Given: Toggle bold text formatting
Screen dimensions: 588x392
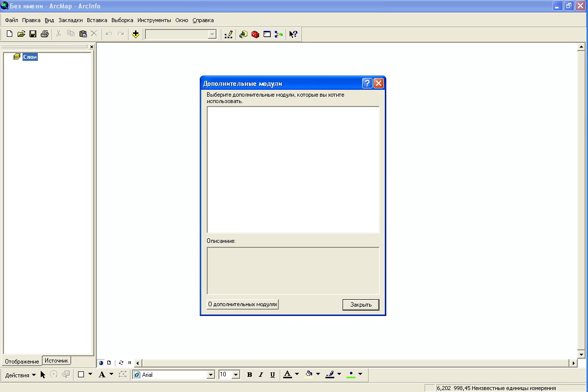Looking at the screenshot, I should pos(249,374).
